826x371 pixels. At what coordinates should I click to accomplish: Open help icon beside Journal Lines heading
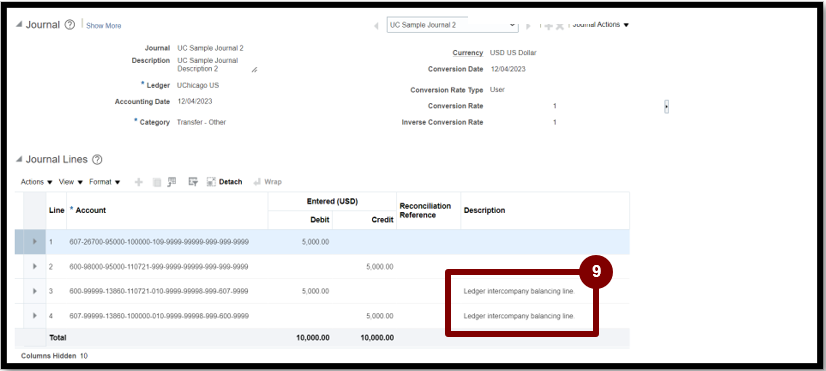pos(97,160)
